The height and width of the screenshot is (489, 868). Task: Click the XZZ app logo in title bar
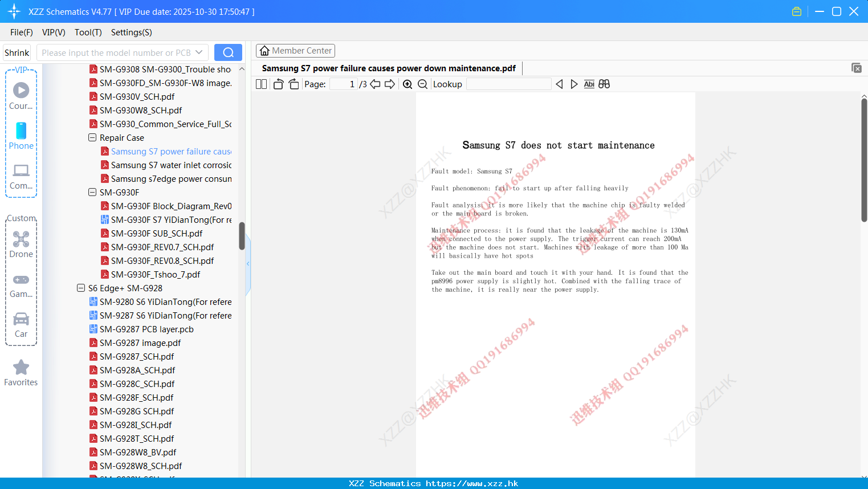click(x=14, y=11)
